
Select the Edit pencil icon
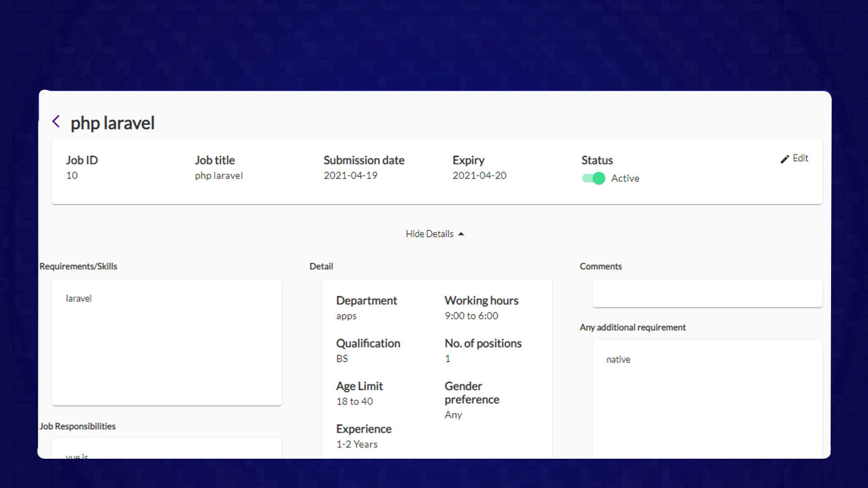pos(784,158)
